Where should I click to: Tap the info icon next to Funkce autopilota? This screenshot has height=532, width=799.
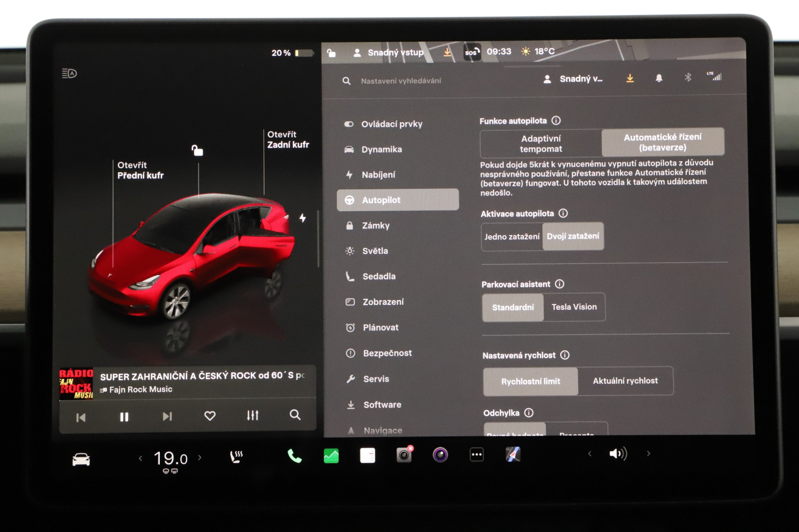[556, 120]
